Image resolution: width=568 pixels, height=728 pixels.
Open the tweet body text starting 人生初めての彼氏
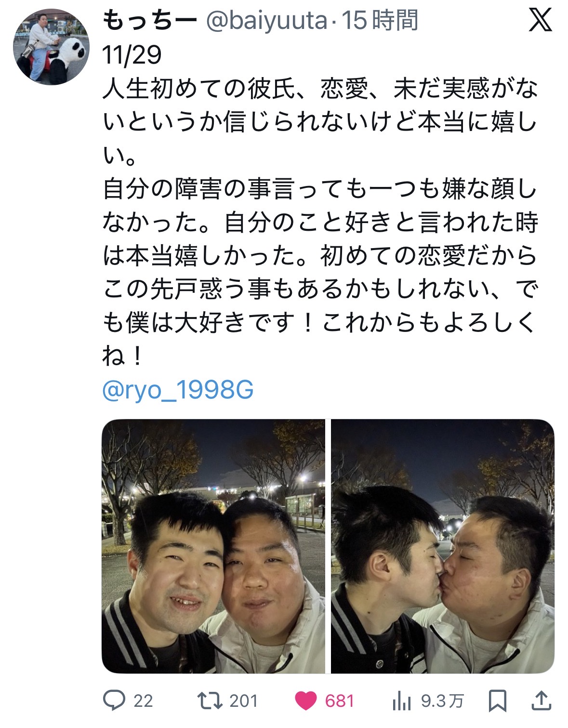click(320, 223)
